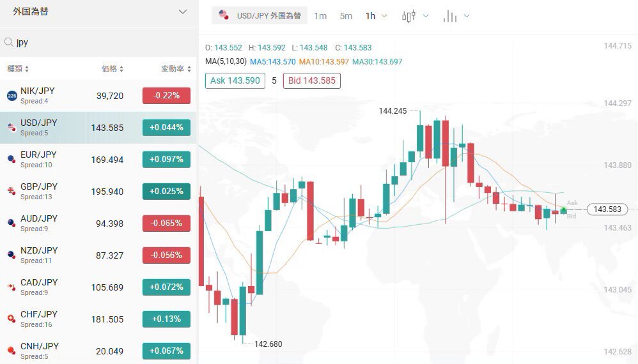
Task: Open the indicators bar chart icon
Action: (449, 16)
